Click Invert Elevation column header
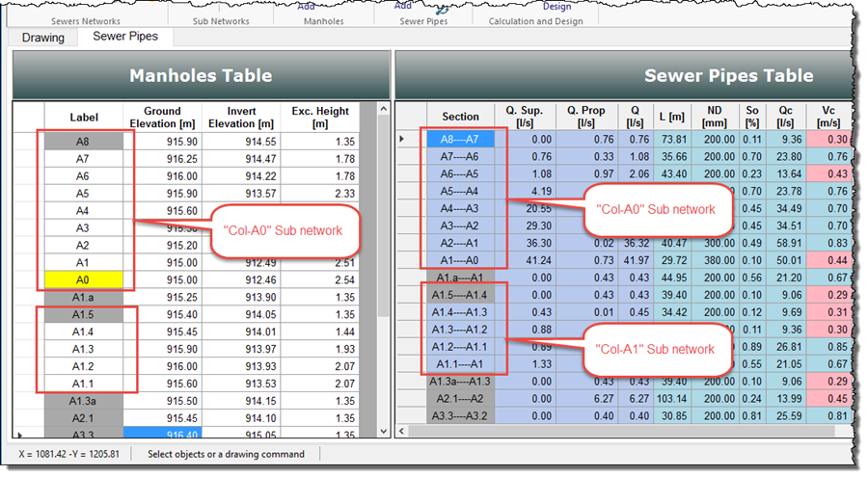Screen dimensions: 868x477 241,118
